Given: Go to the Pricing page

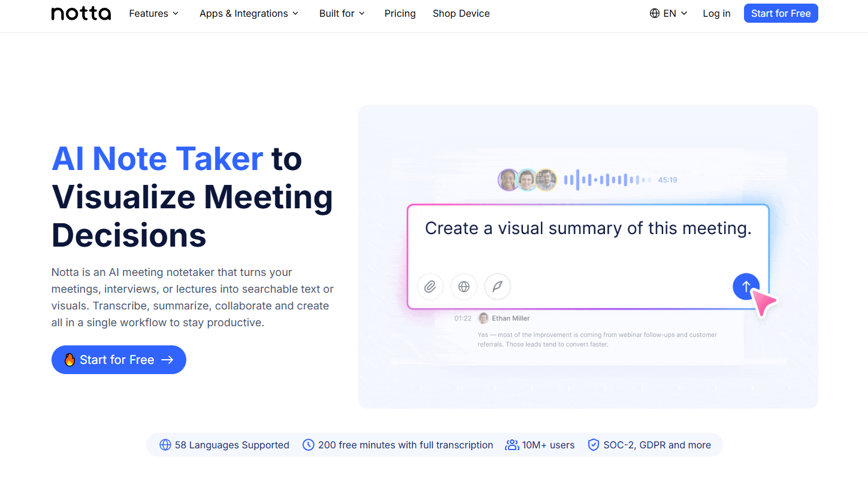Looking at the screenshot, I should click(400, 13).
